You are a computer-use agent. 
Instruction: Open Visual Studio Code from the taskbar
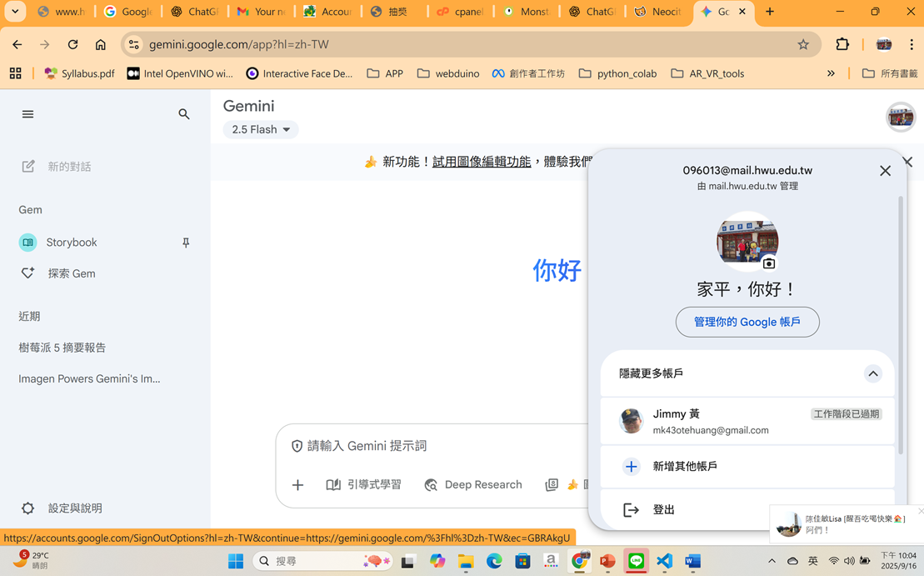pos(664,561)
